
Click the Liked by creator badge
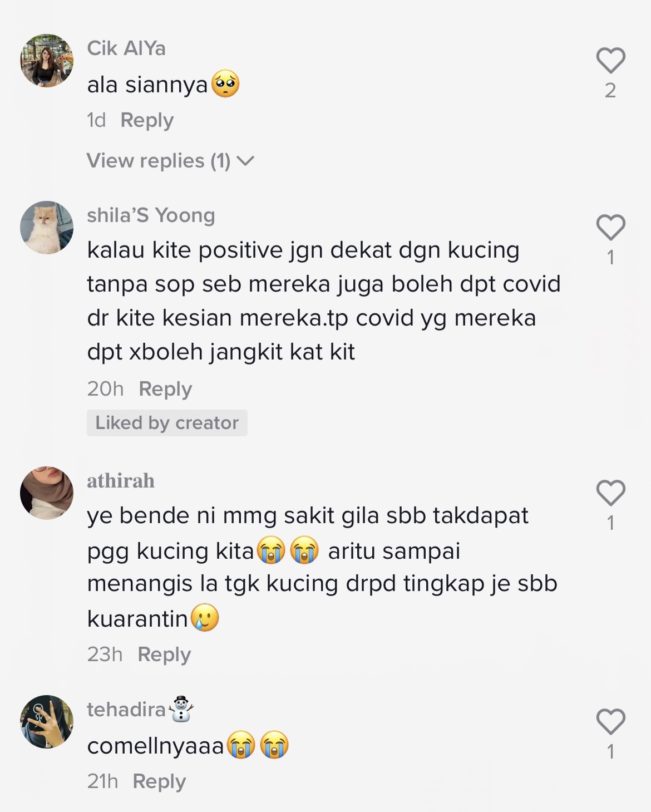pyautogui.click(x=167, y=423)
